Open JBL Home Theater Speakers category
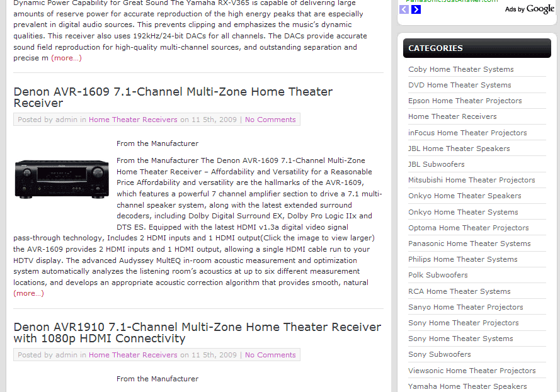Image resolution: width=560 pixels, height=392 pixels. click(459, 148)
